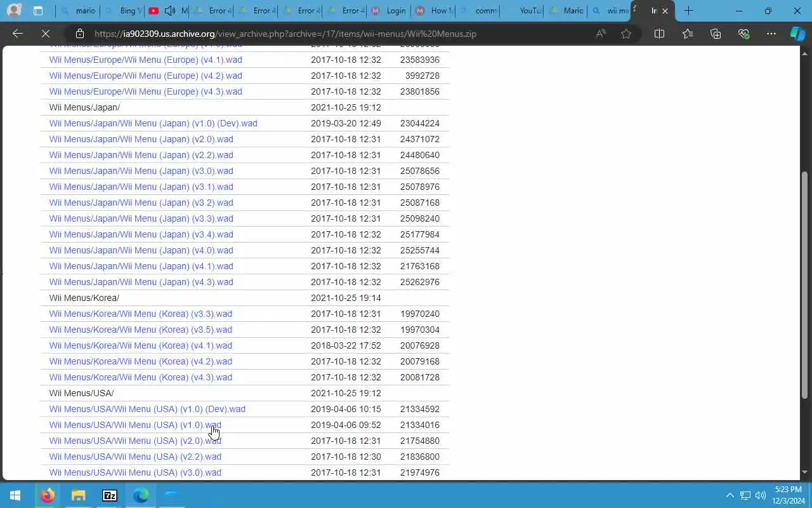
Task: Open the split screen view icon
Action: tap(659, 34)
